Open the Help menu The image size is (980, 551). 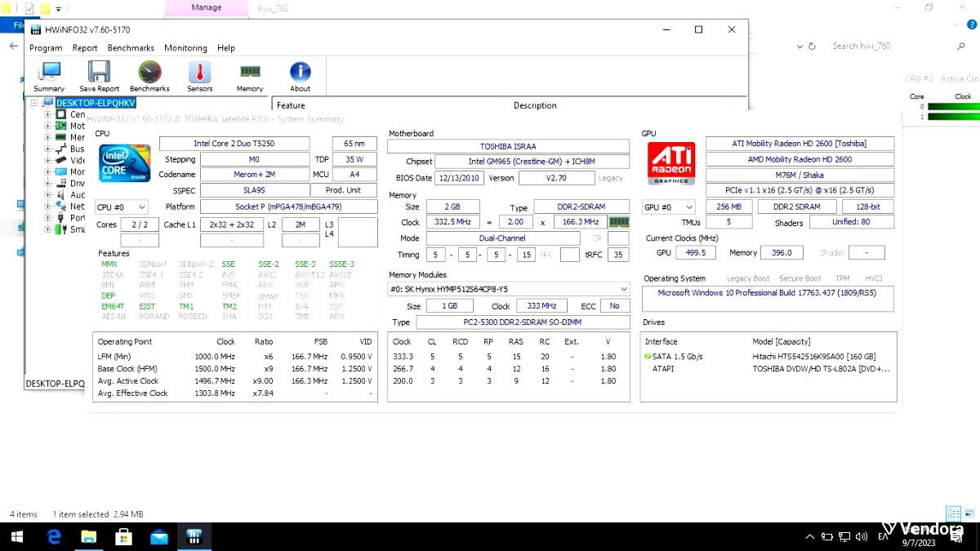226,48
